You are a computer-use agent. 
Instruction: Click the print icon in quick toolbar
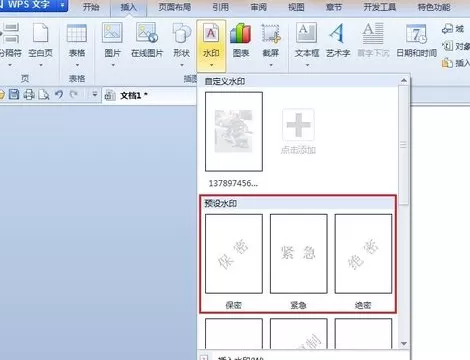point(29,95)
